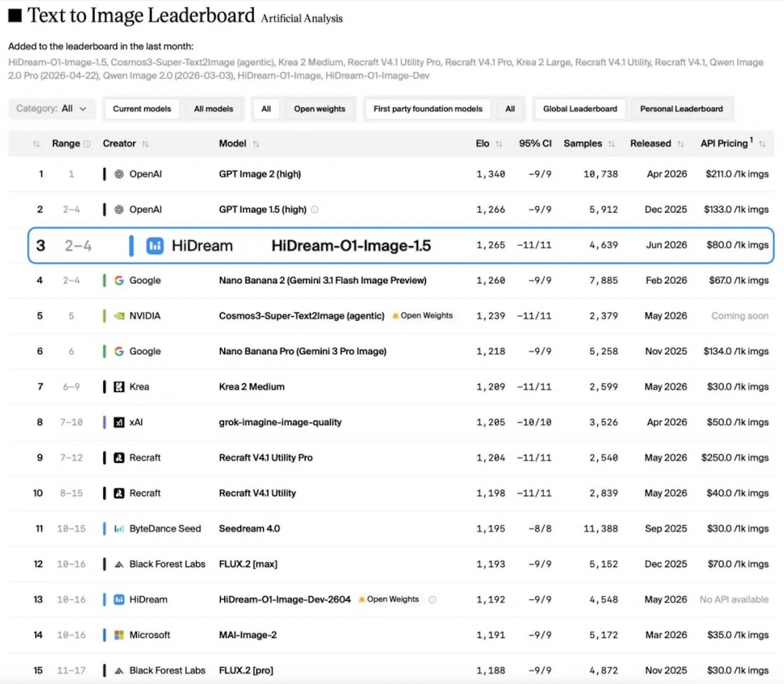Sort table by Model column arrows
The width and height of the screenshot is (784, 684).
coord(256,144)
